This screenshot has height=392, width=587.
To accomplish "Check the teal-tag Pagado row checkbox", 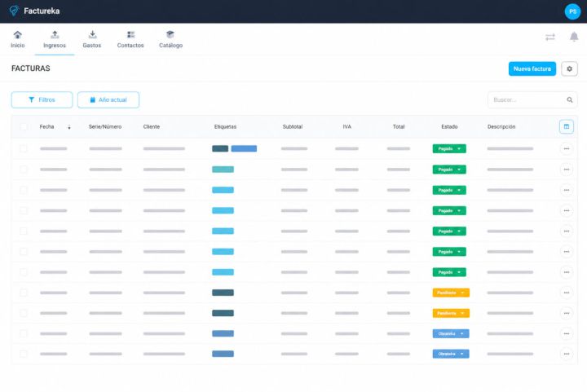I will click(x=24, y=170).
